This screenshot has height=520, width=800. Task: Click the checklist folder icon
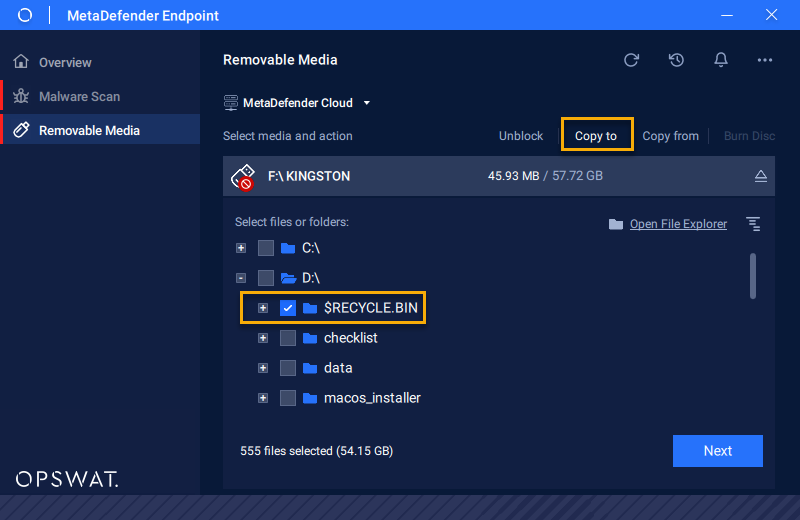tap(310, 338)
